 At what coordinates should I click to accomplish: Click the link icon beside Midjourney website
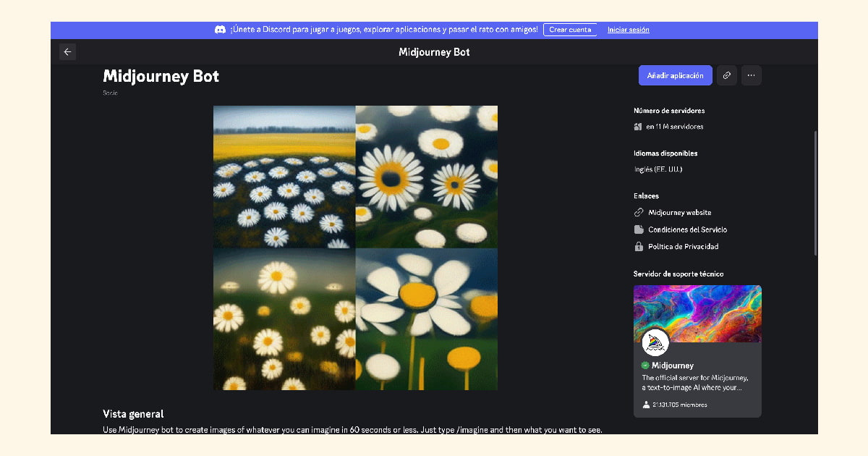(x=639, y=213)
